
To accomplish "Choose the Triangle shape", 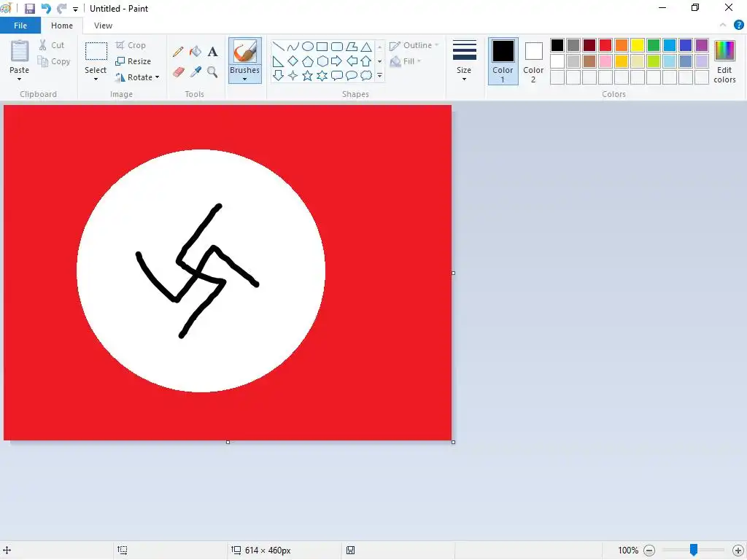I will 366,47.
